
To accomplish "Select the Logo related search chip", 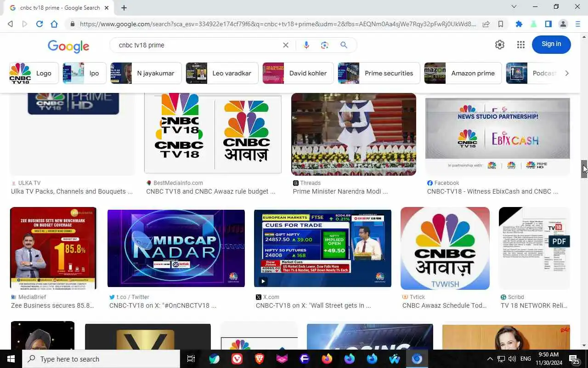I will (34, 73).
